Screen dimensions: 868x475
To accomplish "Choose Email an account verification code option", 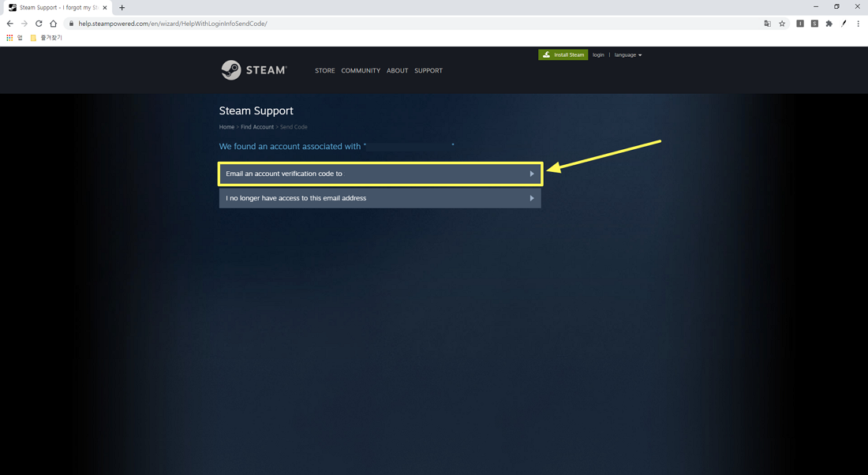I will click(380, 174).
